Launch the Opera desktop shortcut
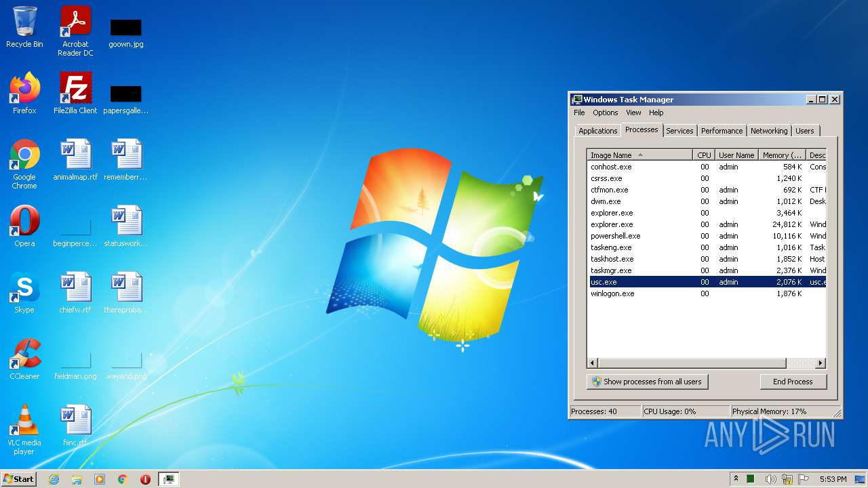The image size is (868, 488). pyautogui.click(x=24, y=226)
